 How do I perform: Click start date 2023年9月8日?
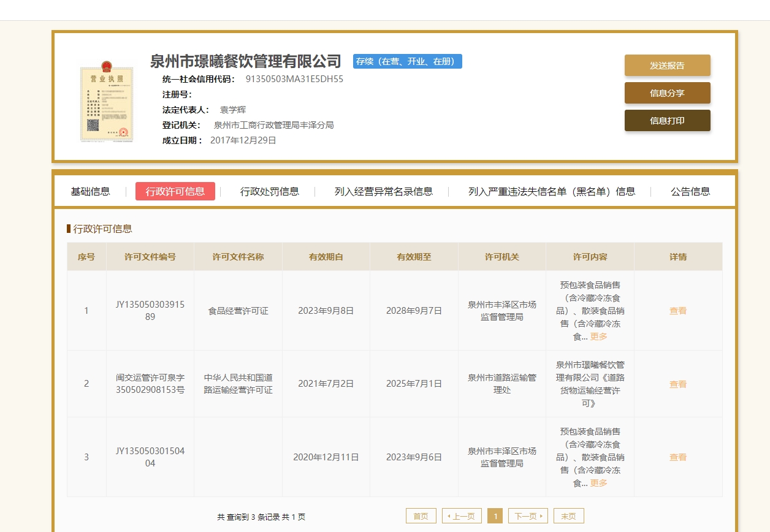click(326, 311)
